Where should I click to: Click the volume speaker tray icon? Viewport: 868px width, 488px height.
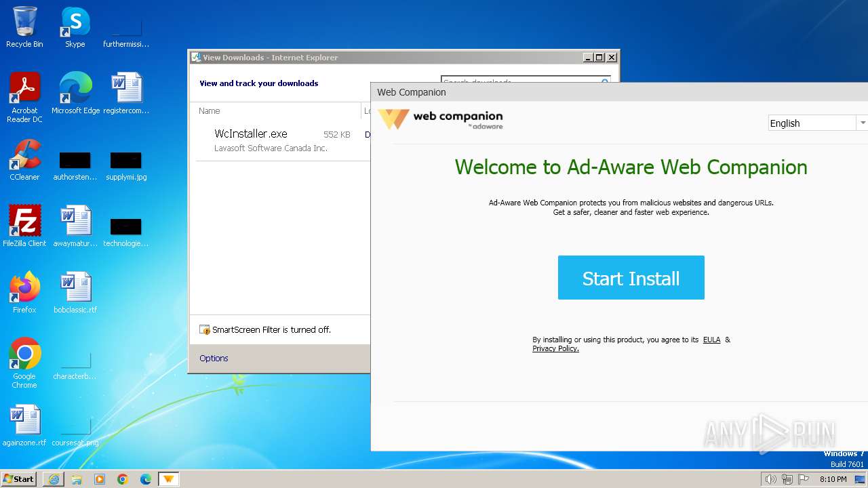[x=770, y=479]
